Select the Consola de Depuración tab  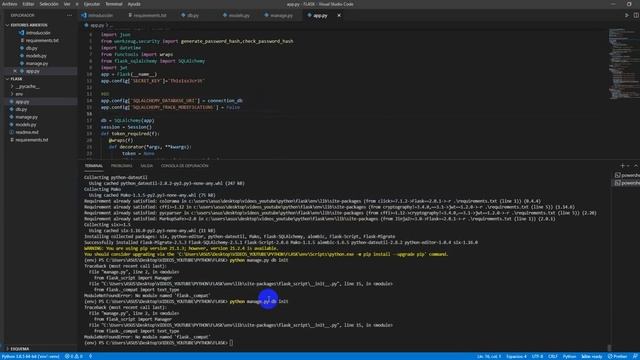(x=184, y=166)
